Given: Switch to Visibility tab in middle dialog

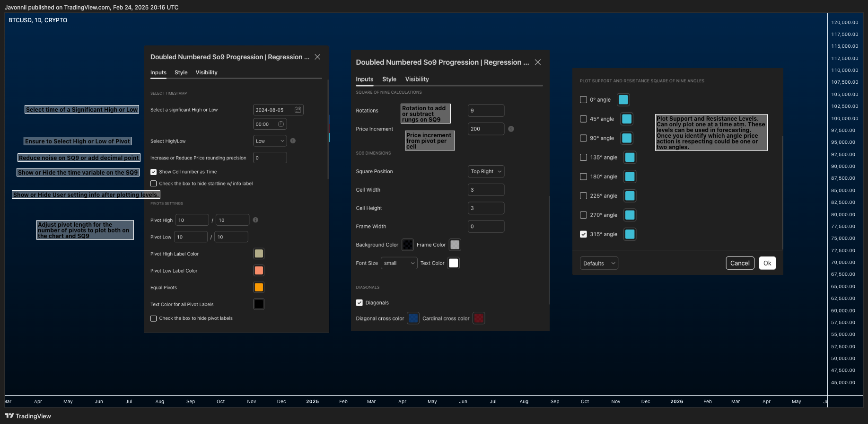Looking at the screenshot, I should click(417, 79).
